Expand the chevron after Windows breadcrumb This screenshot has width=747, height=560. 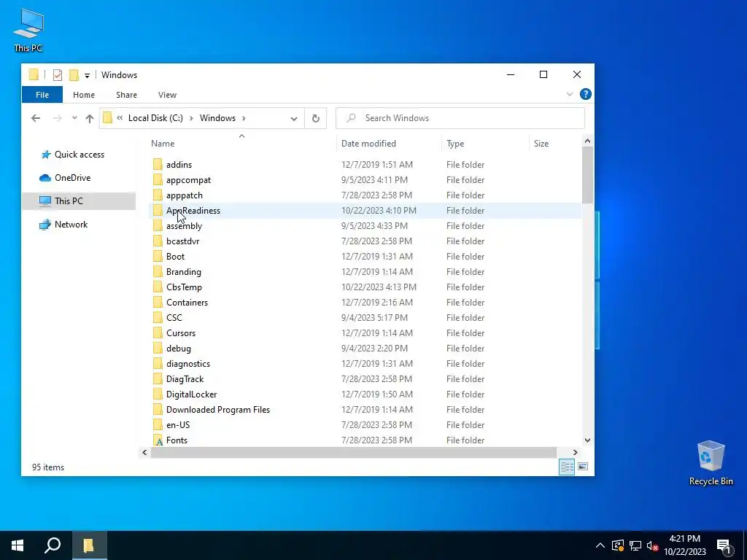(244, 118)
